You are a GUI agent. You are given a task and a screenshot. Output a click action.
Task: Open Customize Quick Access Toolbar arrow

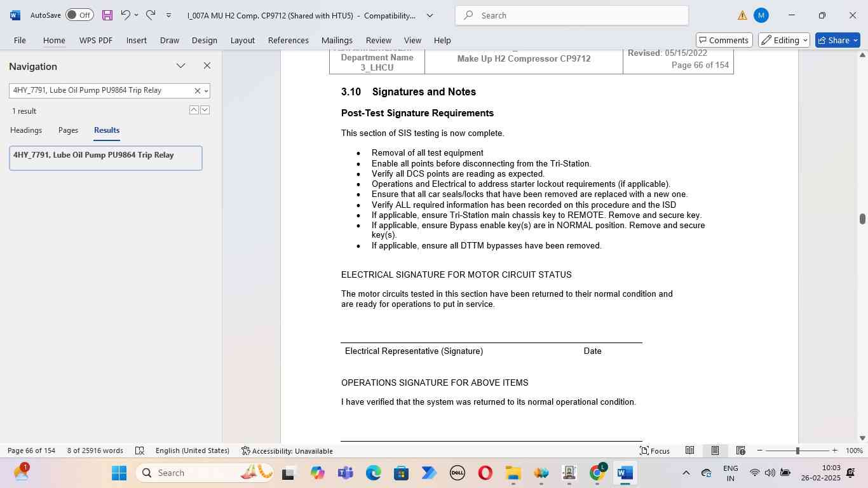coord(168,15)
